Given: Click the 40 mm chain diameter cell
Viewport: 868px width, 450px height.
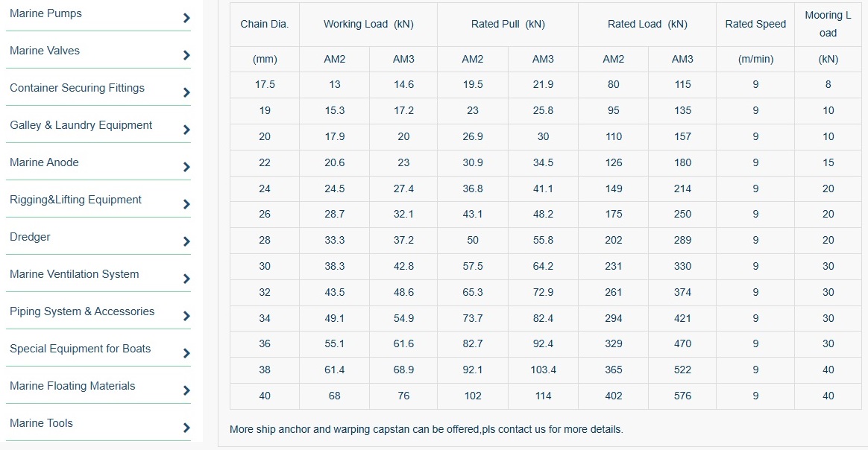Looking at the screenshot, I should click(x=265, y=396).
